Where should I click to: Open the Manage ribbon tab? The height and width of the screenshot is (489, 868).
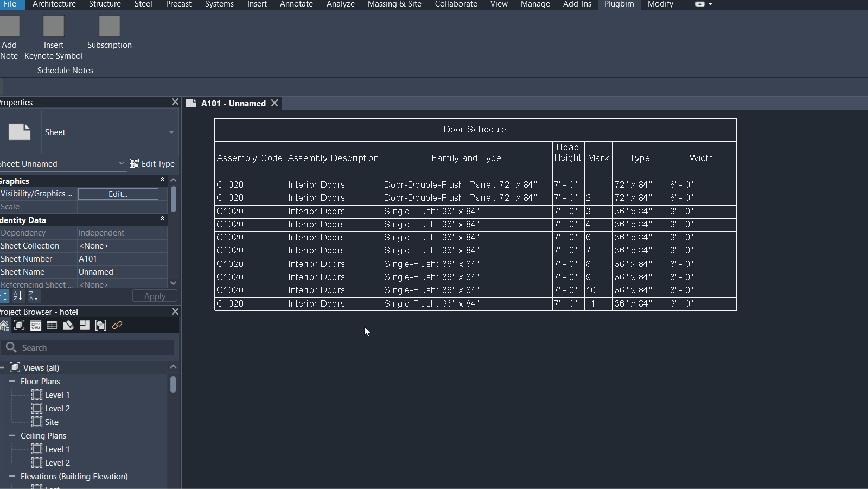click(x=535, y=4)
